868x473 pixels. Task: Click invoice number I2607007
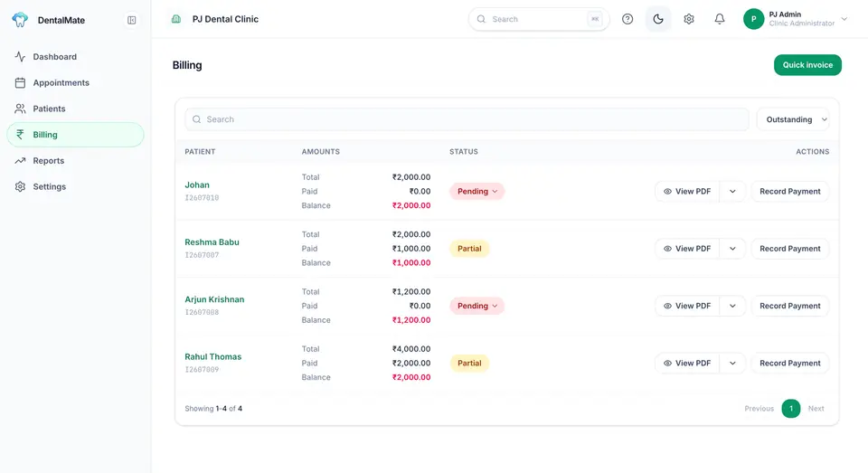(202, 255)
